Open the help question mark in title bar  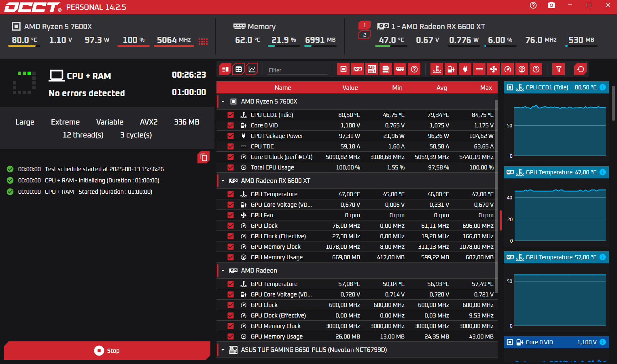point(533,5)
